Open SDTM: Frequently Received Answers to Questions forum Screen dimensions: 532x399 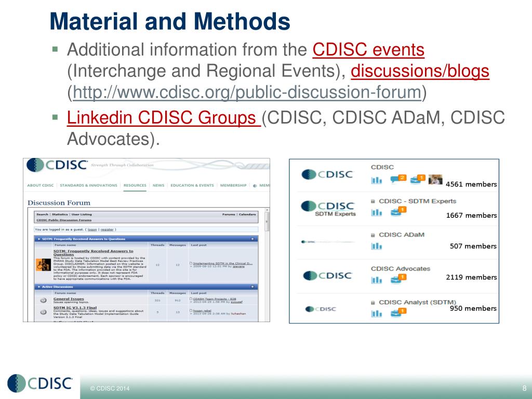(94, 253)
